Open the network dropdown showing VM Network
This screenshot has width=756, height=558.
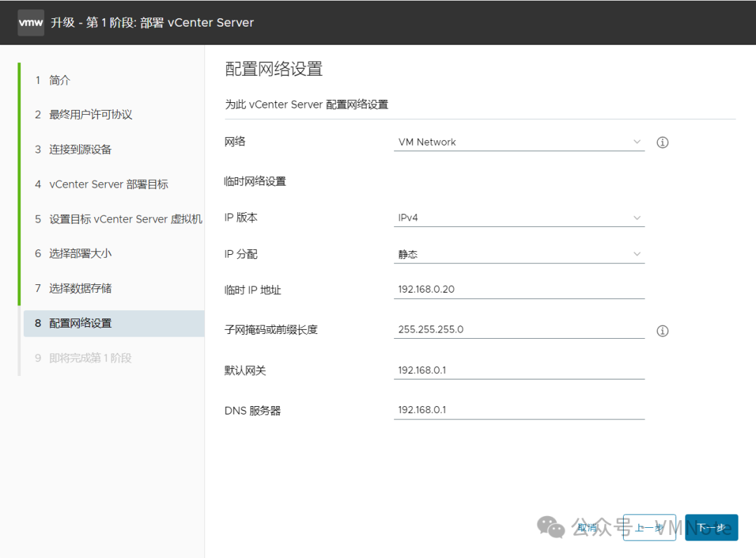(519, 142)
